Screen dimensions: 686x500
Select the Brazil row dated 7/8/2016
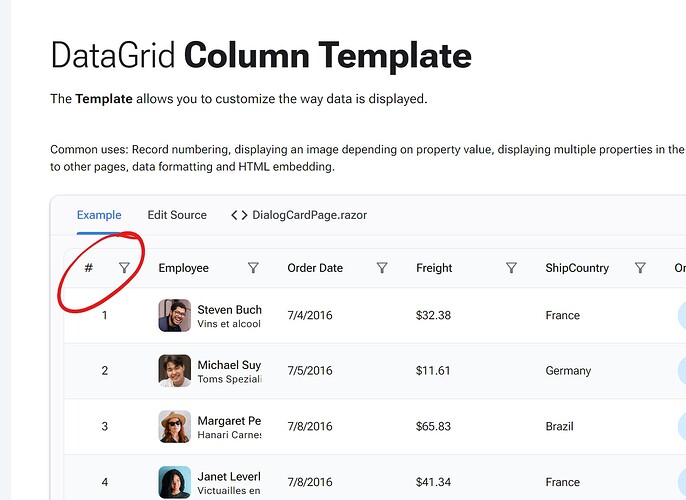coord(562,426)
